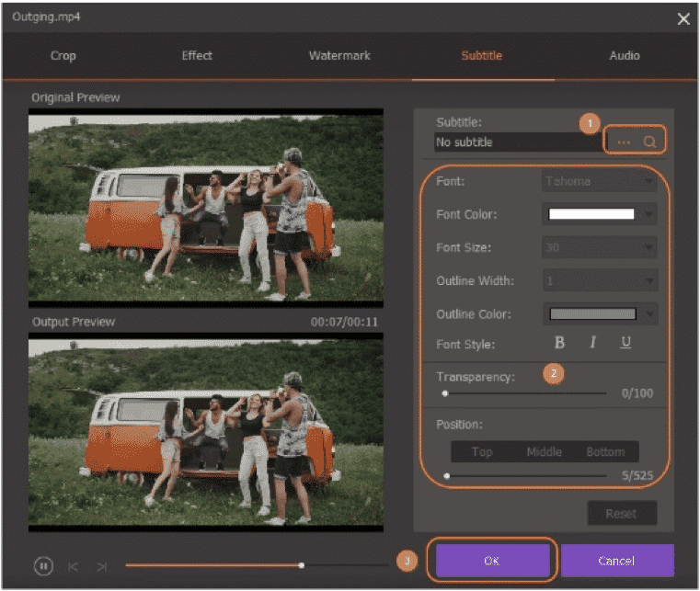
Task: Click the 5/525 position value
Action: [637, 476]
